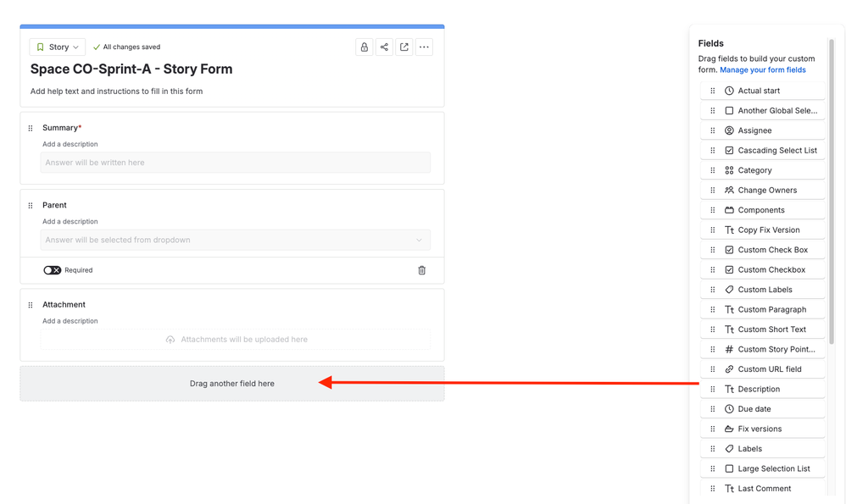Click the person icon for Assignee
846x504 pixels.
pos(729,130)
